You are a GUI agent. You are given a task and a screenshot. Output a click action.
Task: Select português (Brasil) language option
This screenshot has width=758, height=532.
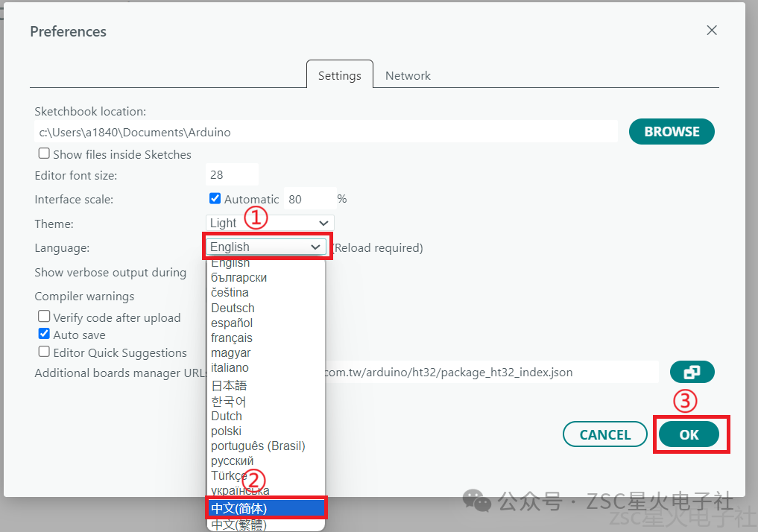point(266,446)
